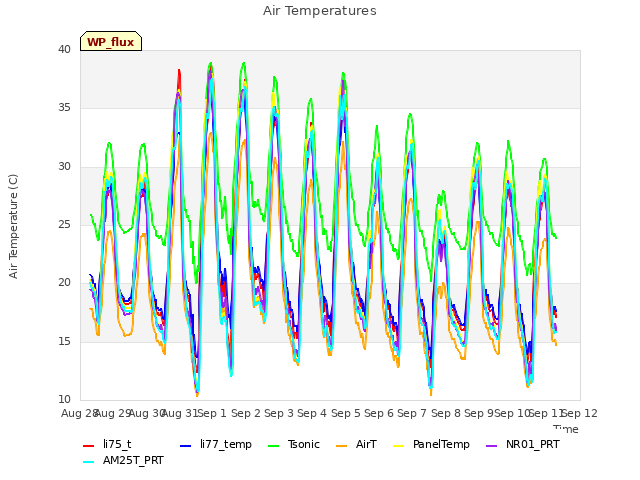Click the 10 y-axis tick label
Screen dimensions: 640x480
coord(64,399)
